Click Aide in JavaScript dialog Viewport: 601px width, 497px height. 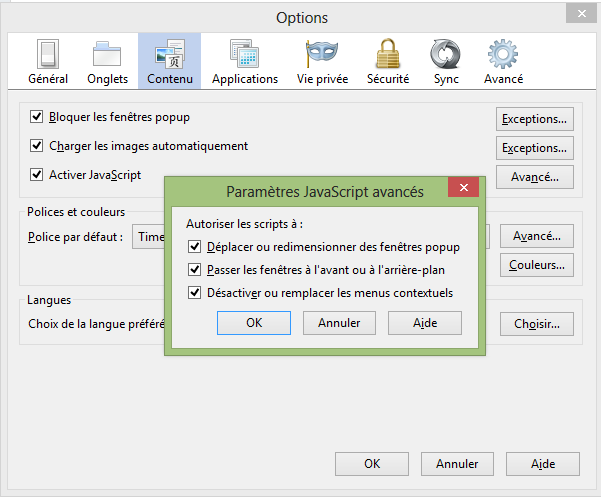click(x=425, y=323)
